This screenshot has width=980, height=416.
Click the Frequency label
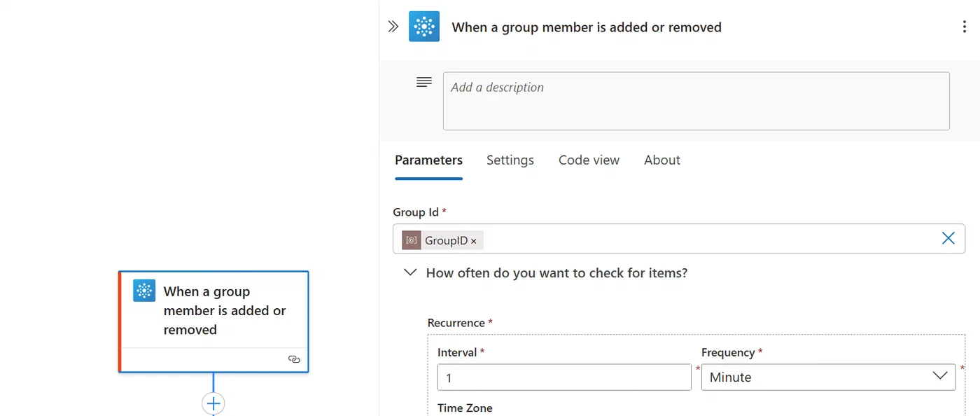pos(728,352)
